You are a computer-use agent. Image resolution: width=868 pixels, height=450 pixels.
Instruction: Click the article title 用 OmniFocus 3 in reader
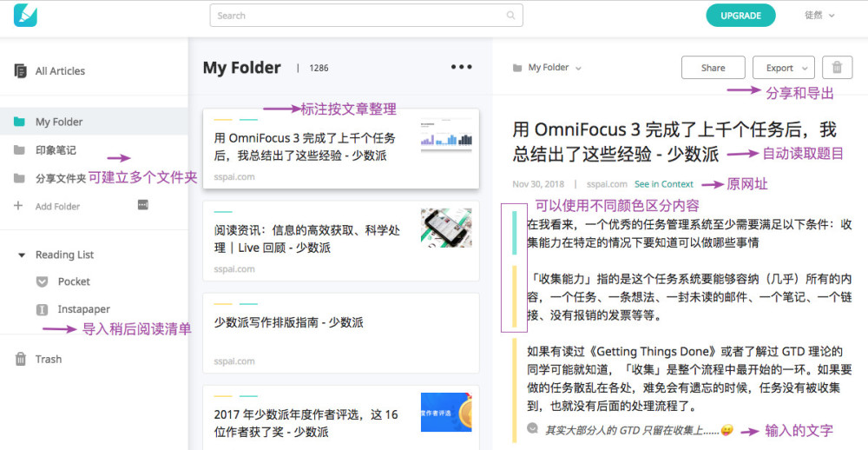[674, 142]
